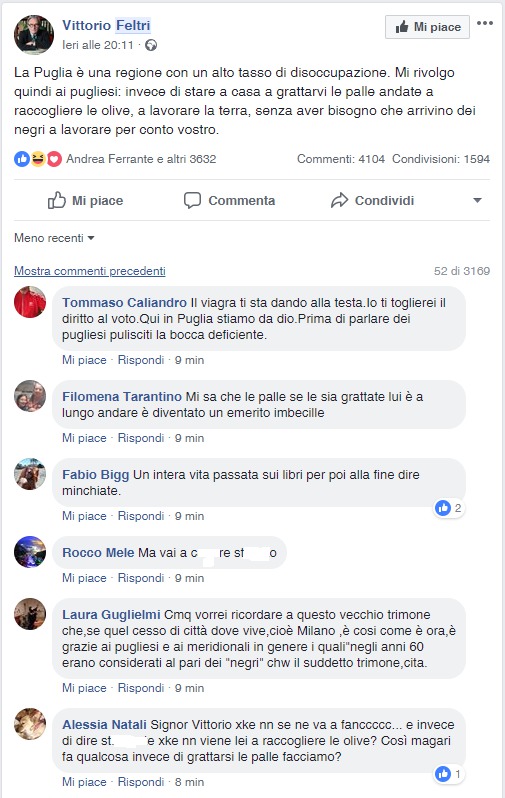Click the blue like reaction icon under post
Image resolution: width=505 pixels, height=798 pixels.
[22, 159]
